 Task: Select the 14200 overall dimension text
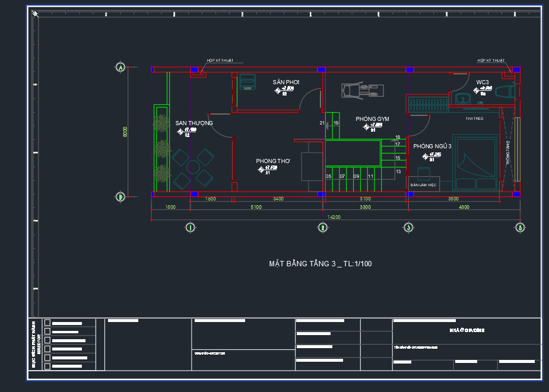click(x=335, y=217)
